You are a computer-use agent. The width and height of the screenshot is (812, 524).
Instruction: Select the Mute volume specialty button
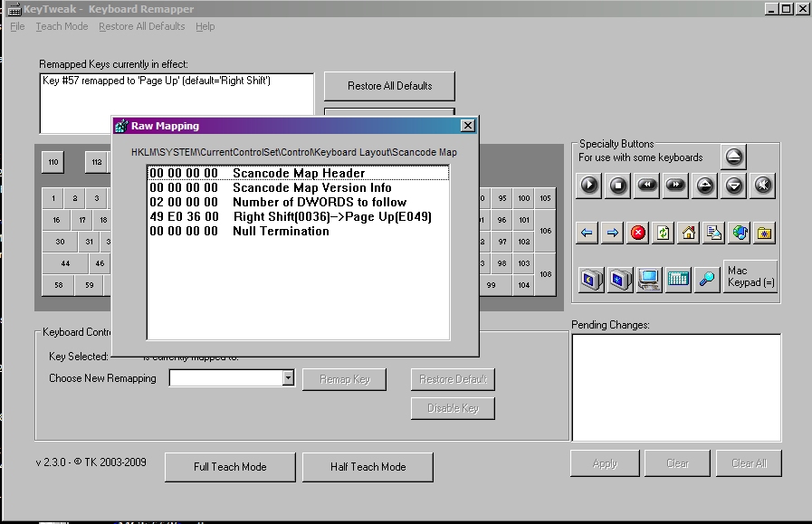pyautogui.click(x=763, y=186)
